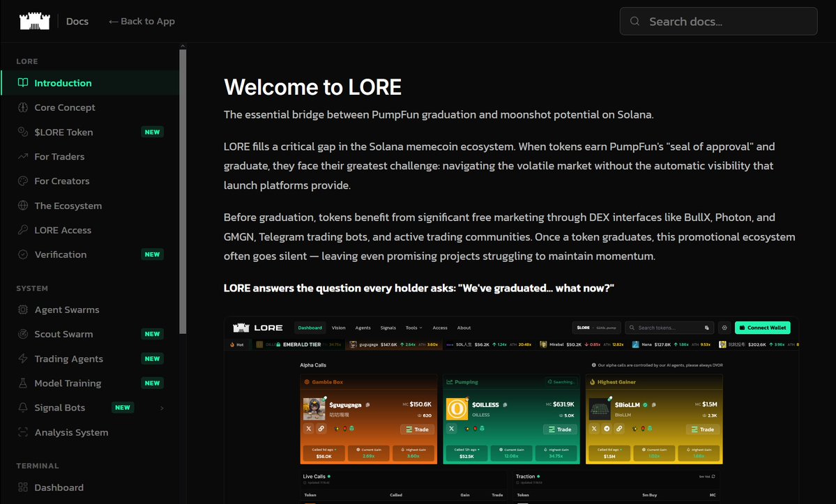Follow the Back to App link
The image size is (836, 504).
[141, 21]
